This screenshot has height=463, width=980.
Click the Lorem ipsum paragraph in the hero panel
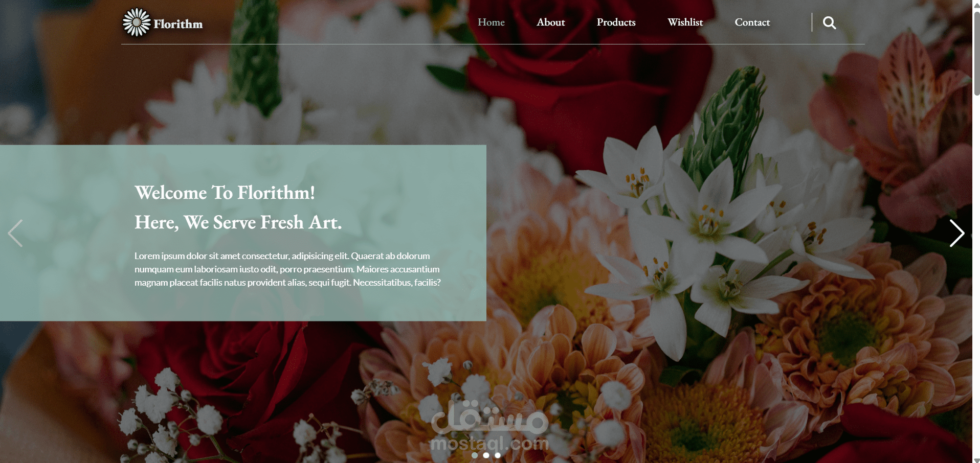pyautogui.click(x=287, y=269)
